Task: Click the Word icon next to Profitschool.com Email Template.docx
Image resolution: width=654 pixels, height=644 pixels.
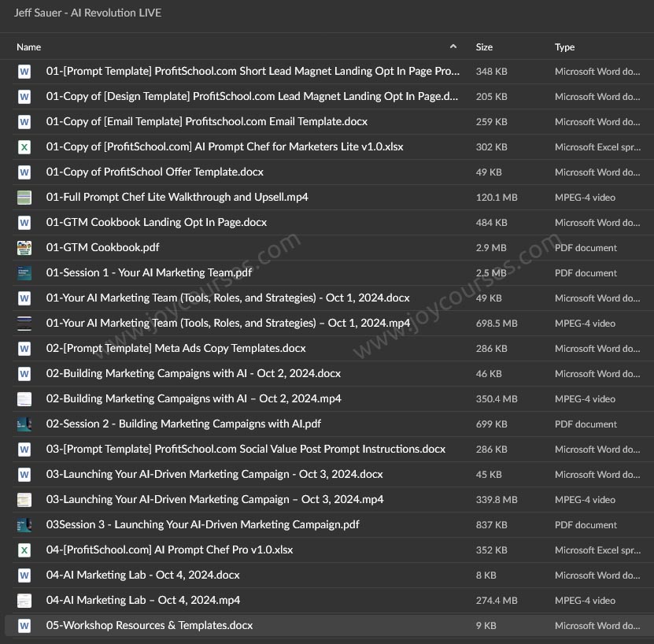Action: click(x=24, y=122)
